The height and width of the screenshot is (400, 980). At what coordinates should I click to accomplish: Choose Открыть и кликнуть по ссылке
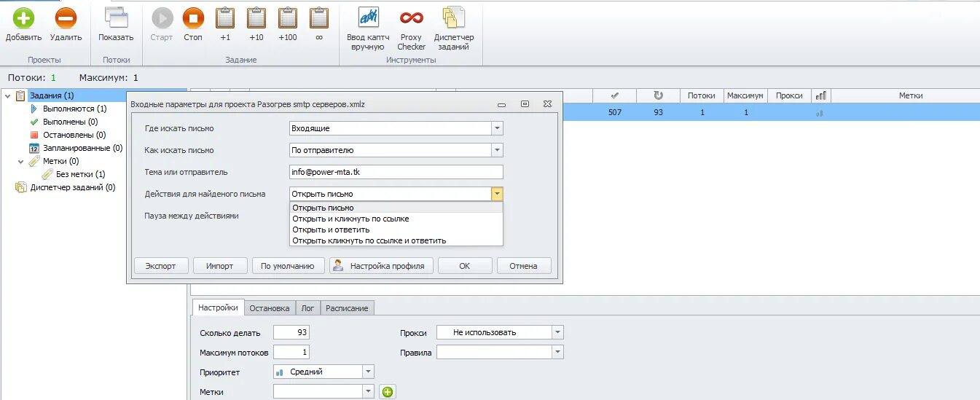[396, 219]
